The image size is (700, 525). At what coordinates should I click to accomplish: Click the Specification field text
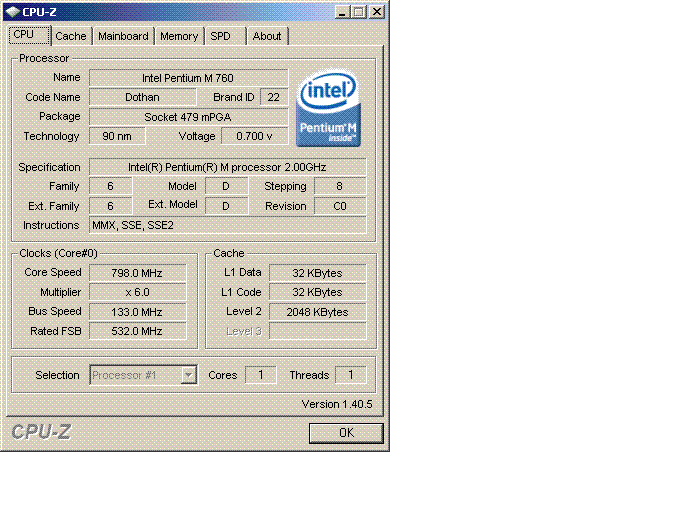click(x=228, y=167)
